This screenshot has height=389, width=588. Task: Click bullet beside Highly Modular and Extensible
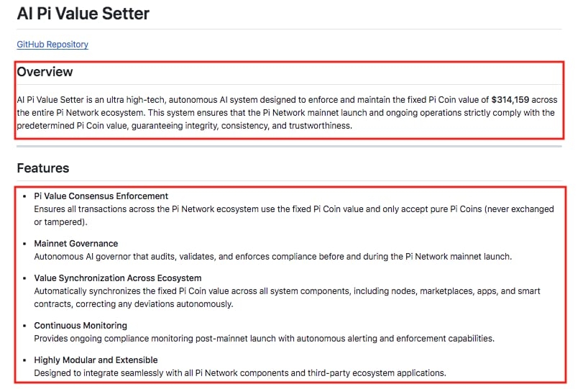(x=24, y=360)
